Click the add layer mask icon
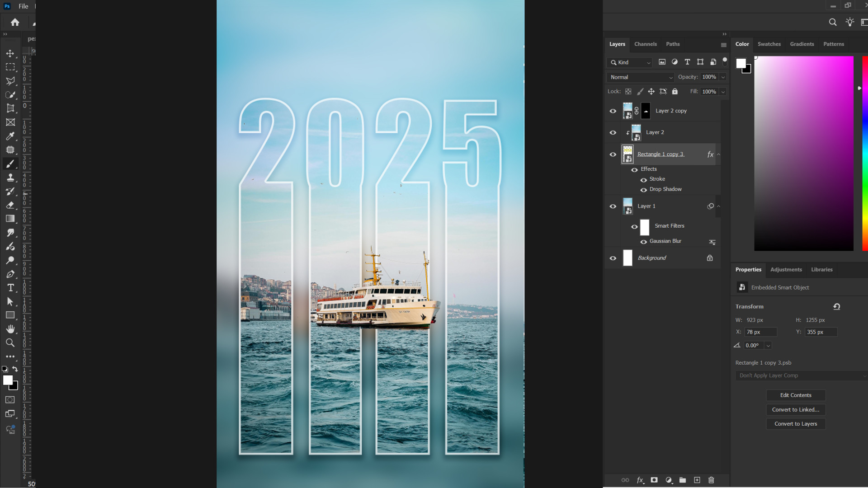Screen dimensions: 868x488 [654, 480]
